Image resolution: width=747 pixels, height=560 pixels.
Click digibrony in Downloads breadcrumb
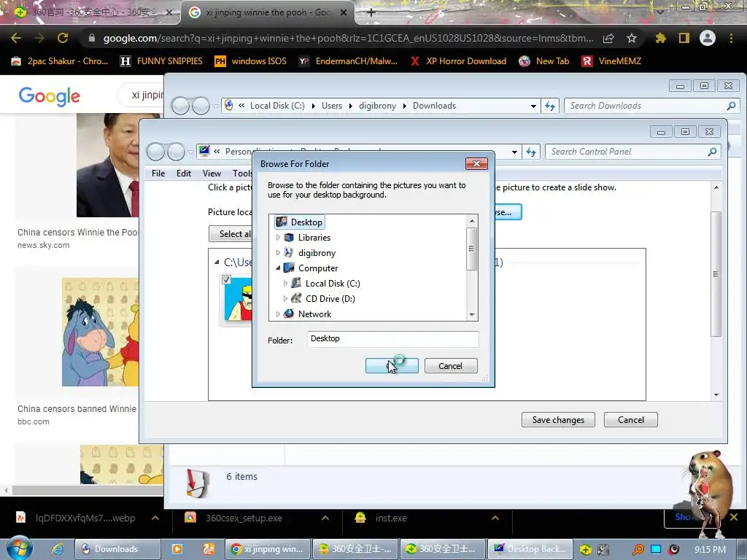pyautogui.click(x=377, y=106)
